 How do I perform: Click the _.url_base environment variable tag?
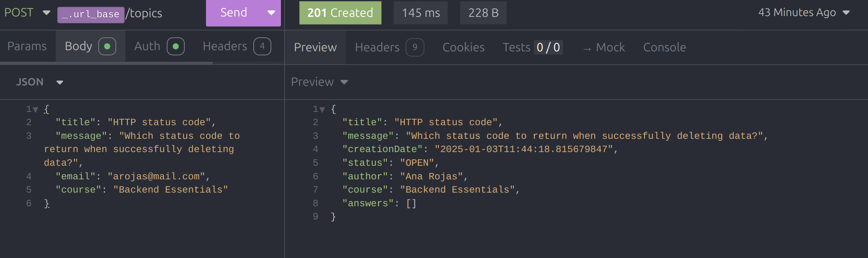[x=91, y=14]
